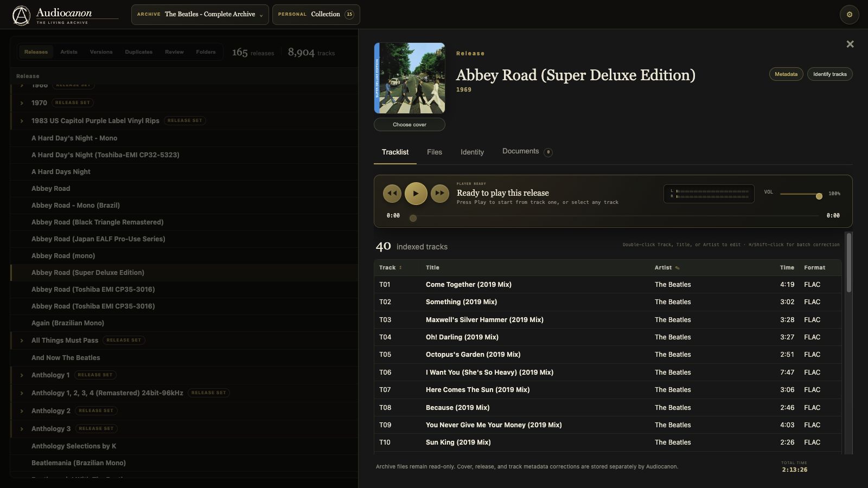This screenshot has width=868, height=488.
Task: Click the Identify tracks button
Action: tap(829, 74)
